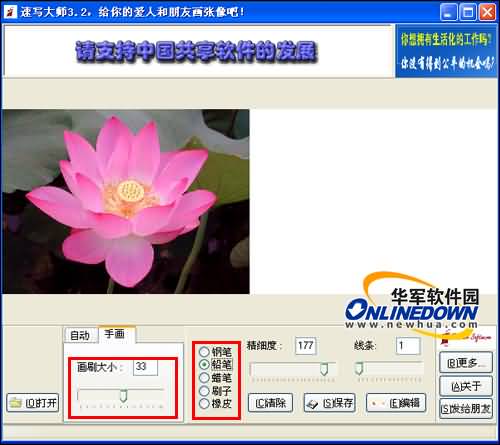500x445 pixels.
Task: Click the 发给朋友 send to friend button
Action: pos(466,408)
